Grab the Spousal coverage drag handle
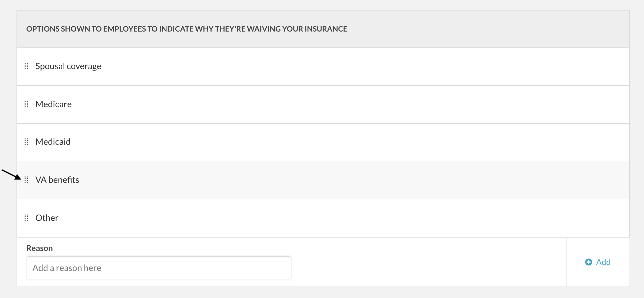 (x=26, y=66)
